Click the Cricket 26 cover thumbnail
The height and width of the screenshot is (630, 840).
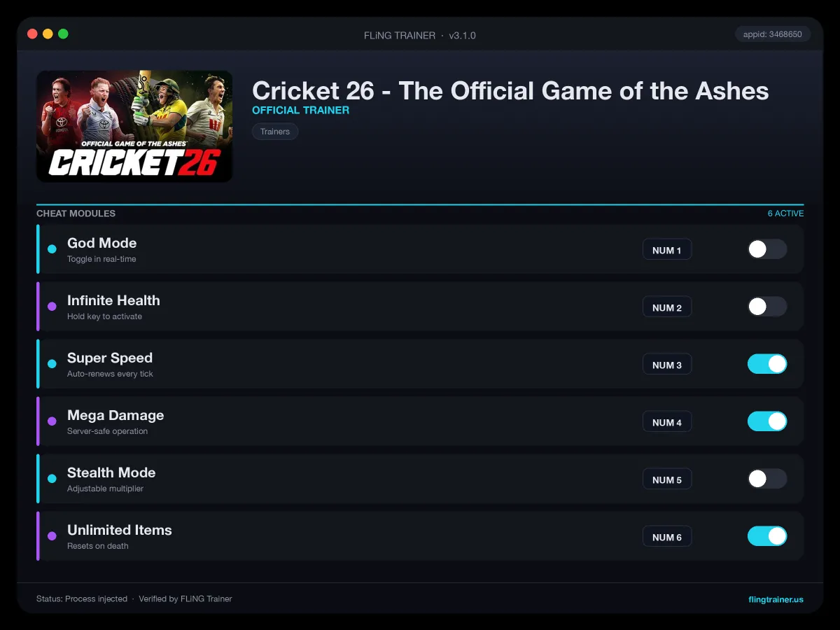click(x=134, y=126)
